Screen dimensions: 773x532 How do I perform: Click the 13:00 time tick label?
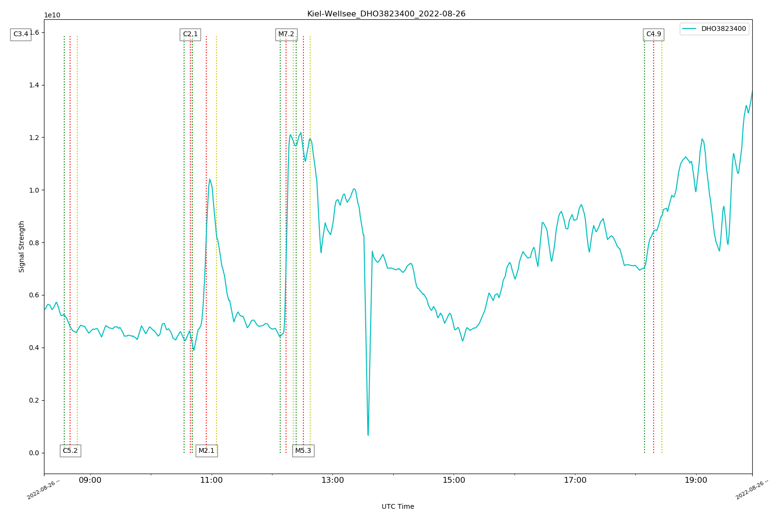coord(332,480)
